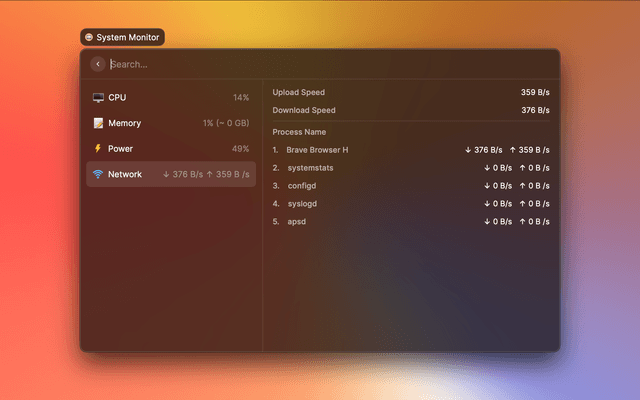The height and width of the screenshot is (400, 640).
Task: Click the 376 B/s download speed value
Action: tap(535, 110)
